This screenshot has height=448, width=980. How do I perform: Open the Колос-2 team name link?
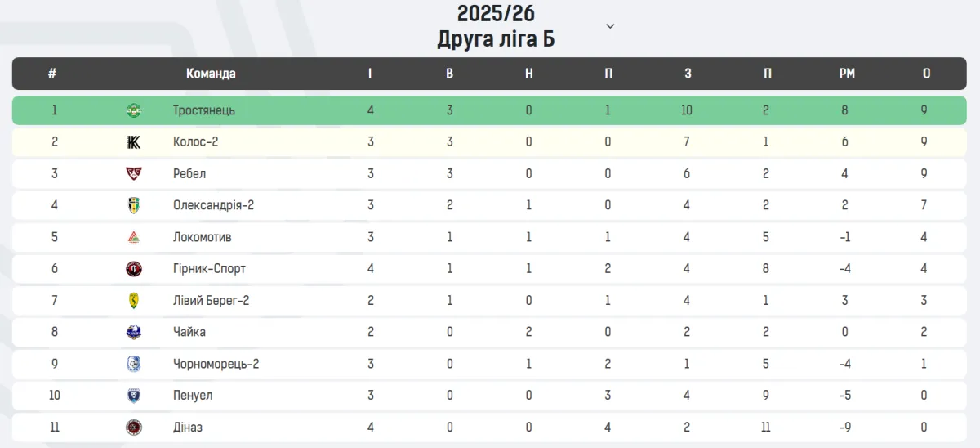(x=195, y=142)
